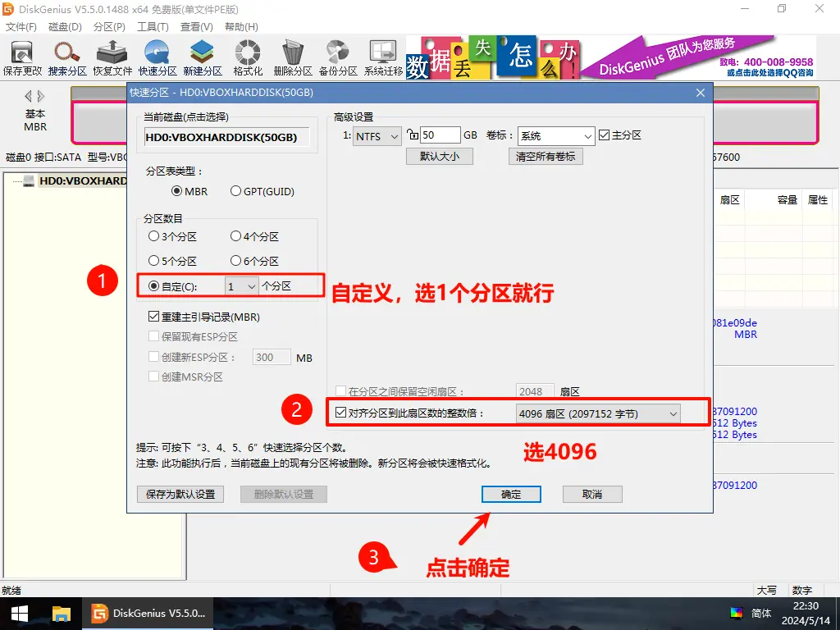This screenshot has height=630, width=840.
Task: Click the 数字 status bar indicator
Action: pos(802,590)
